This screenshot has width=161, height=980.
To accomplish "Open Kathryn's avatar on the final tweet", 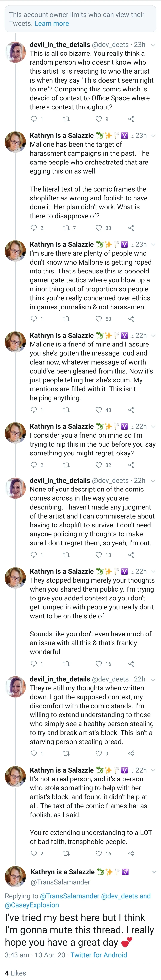I will (15, 877).
